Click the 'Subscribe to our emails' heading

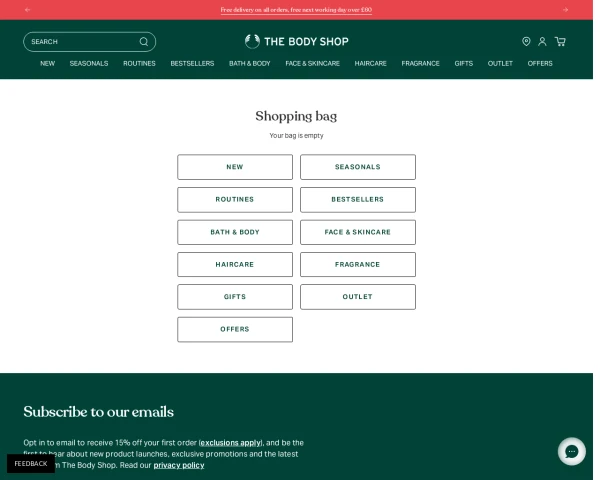[x=98, y=412]
